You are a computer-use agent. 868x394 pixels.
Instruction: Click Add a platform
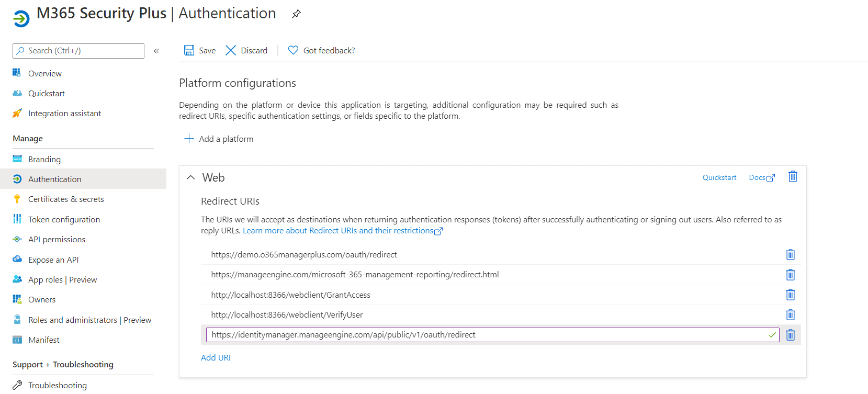point(219,139)
